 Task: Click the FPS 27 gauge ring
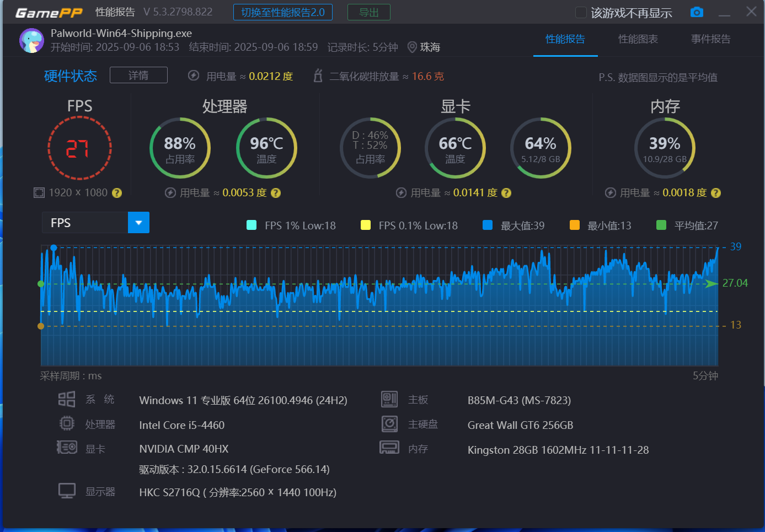point(79,148)
